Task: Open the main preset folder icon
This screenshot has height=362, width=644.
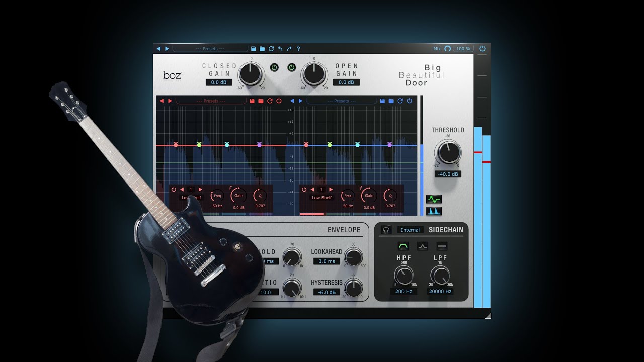Action: pyautogui.click(x=262, y=49)
